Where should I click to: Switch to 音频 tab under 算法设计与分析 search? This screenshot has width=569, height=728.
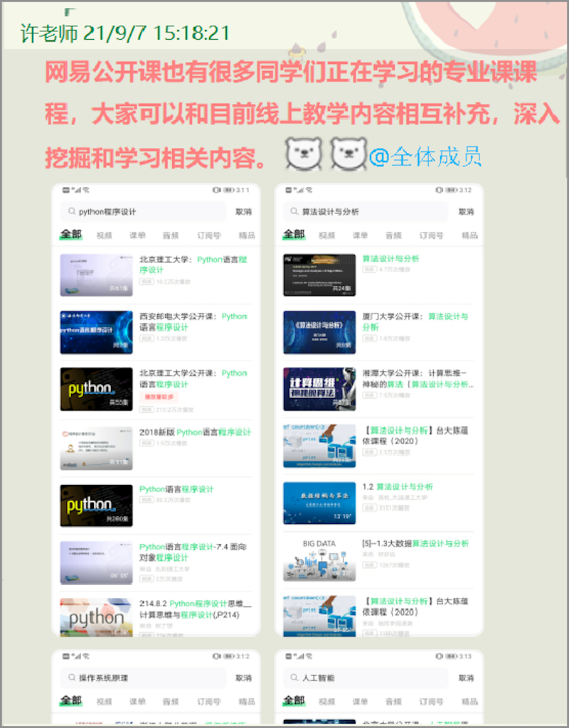pos(393,235)
